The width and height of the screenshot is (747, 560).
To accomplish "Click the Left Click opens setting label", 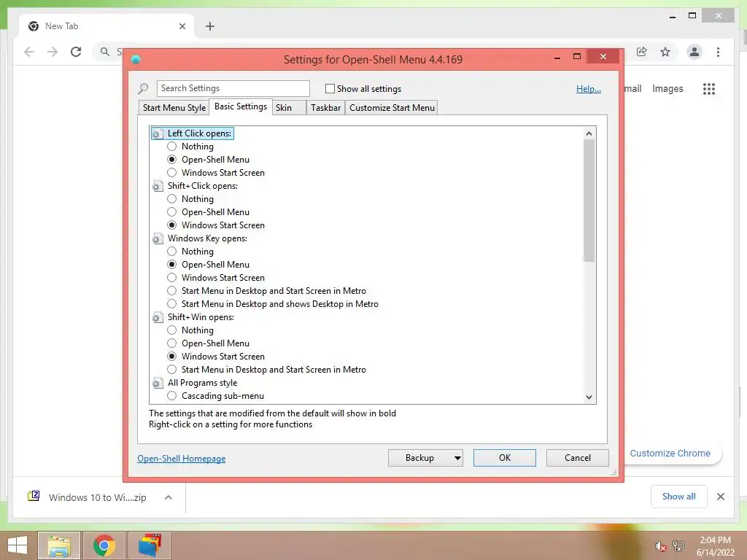I will click(199, 134).
